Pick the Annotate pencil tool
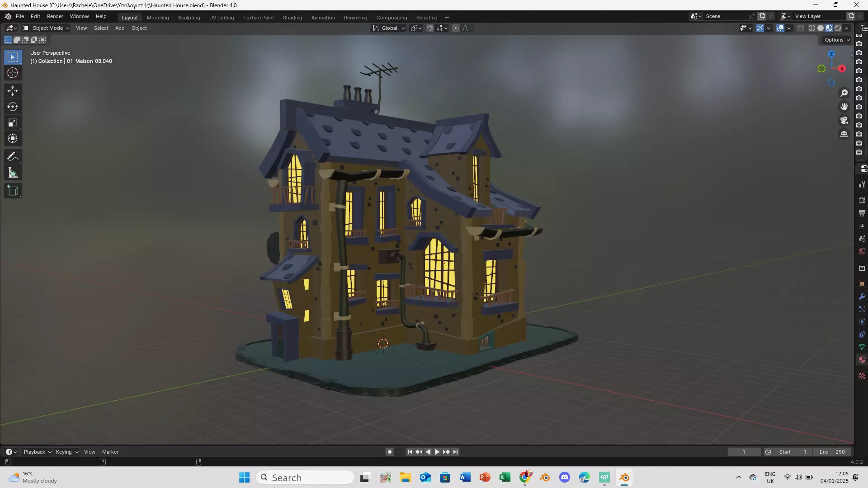868x488 pixels. pos(13,157)
